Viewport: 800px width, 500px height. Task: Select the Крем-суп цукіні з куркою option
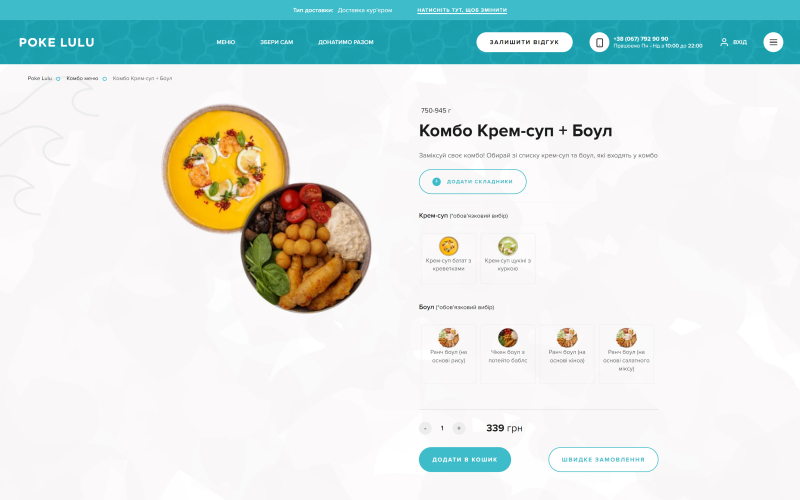[x=508, y=258]
